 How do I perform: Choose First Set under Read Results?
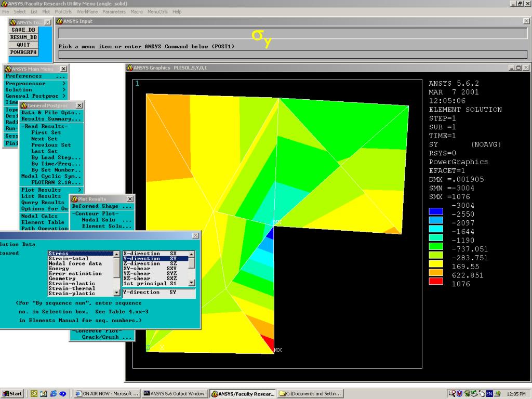point(46,132)
